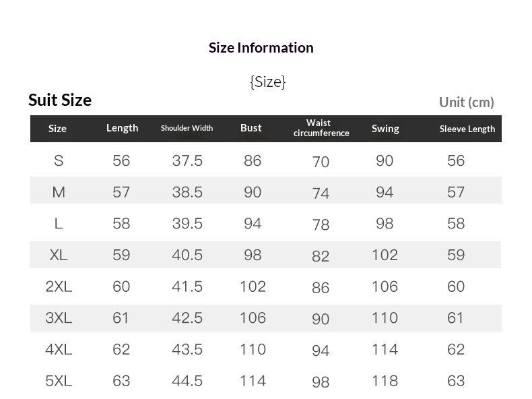532x399 pixels.
Task: Click the S size row label
Action: (59, 161)
